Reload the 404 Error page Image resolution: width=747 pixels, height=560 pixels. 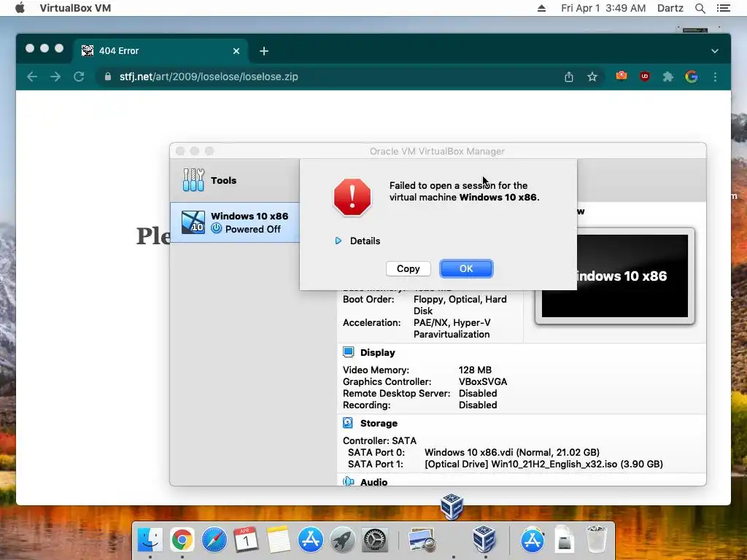(79, 77)
